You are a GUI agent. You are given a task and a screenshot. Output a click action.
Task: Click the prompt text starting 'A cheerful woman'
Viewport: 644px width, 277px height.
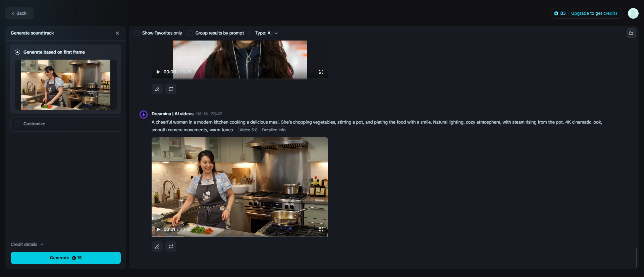pyautogui.click(x=377, y=126)
